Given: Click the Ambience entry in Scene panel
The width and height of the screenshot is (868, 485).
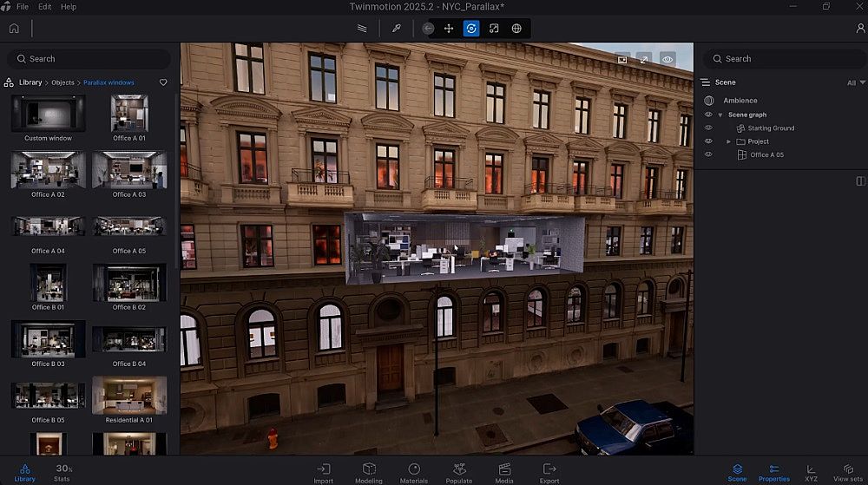Looking at the screenshot, I should [x=740, y=101].
